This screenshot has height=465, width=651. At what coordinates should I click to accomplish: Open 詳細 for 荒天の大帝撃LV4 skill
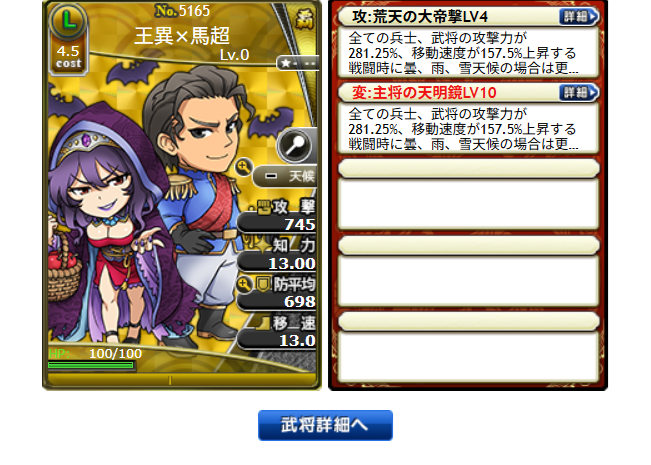[x=579, y=17]
